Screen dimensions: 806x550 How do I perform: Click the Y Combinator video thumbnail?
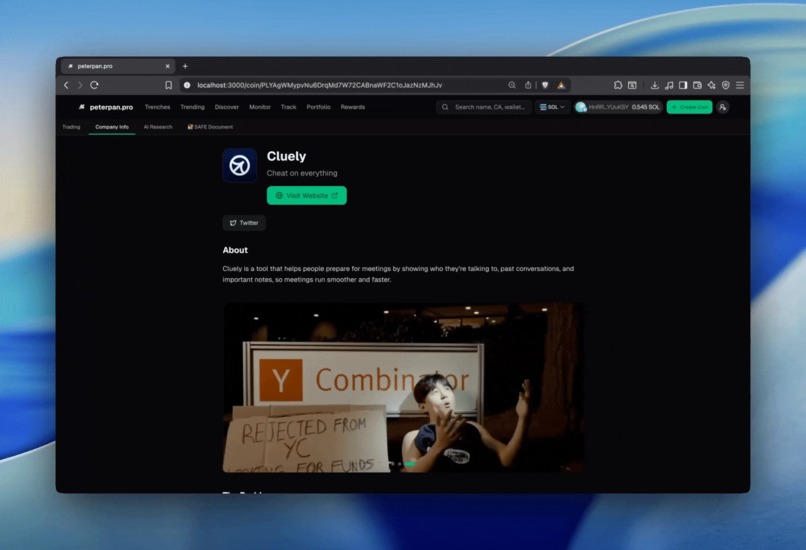pyautogui.click(x=403, y=388)
